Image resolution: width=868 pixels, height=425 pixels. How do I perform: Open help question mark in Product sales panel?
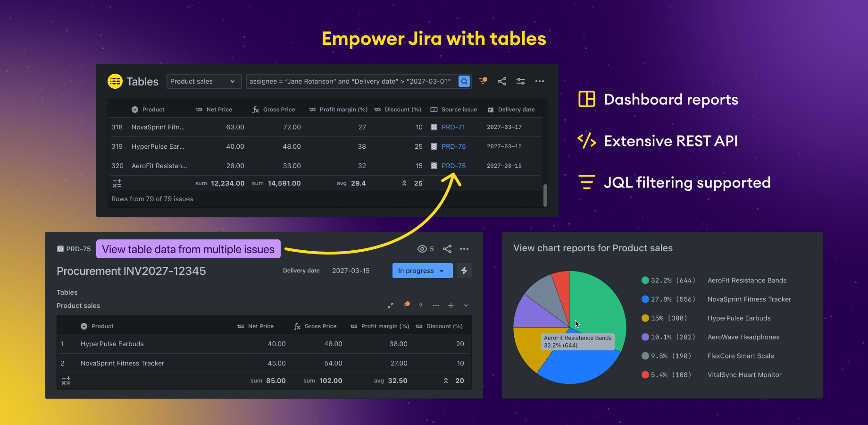tap(421, 306)
